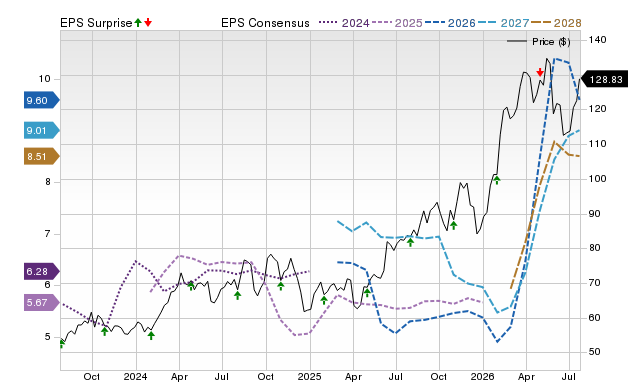Image resolution: width=640 pixels, height=382 pixels.
Task: Click the 10 tick on the EPS axis
Action: (44, 79)
